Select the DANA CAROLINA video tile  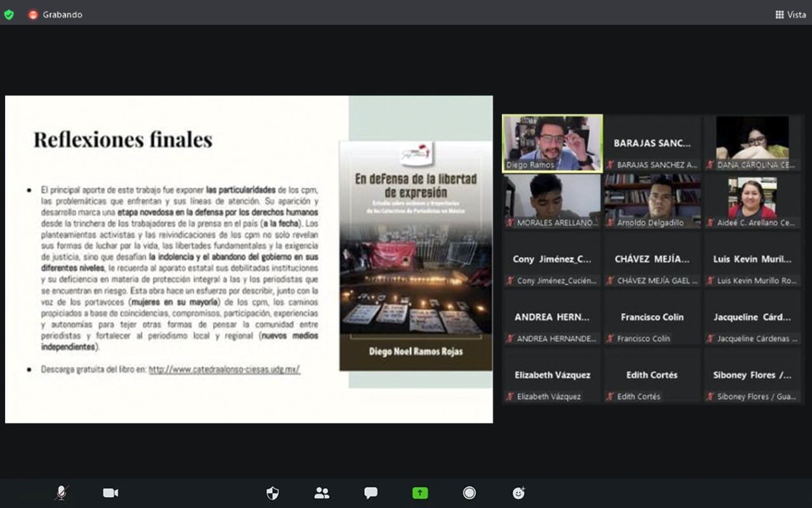coord(752,143)
